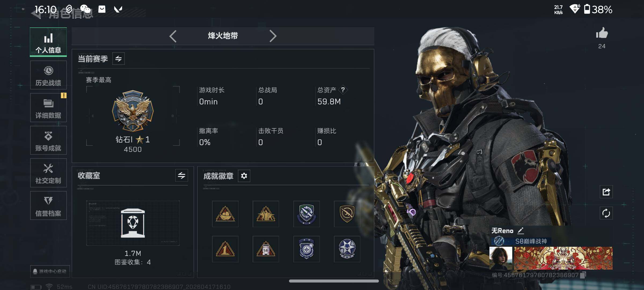Go to the next mode with the right chevron
This screenshot has height=290, width=644.
click(273, 36)
